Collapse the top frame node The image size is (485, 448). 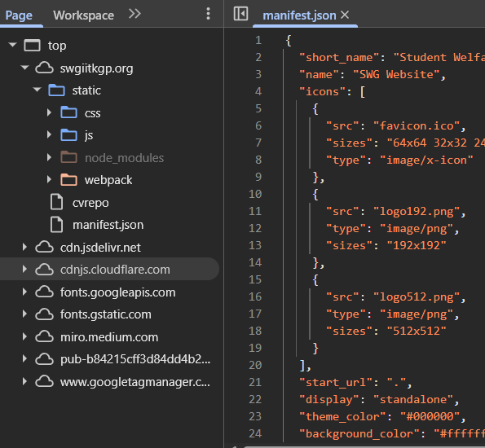tap(13, 45)
